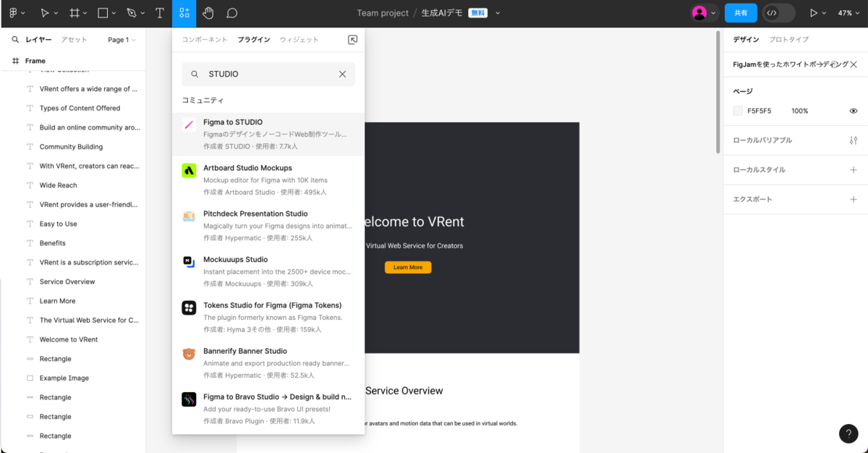The width and height of the screenshot is (868, 453).
Task: Click the Bannerify Banner Studio bear icon
Action: click(x=189, y=354)
